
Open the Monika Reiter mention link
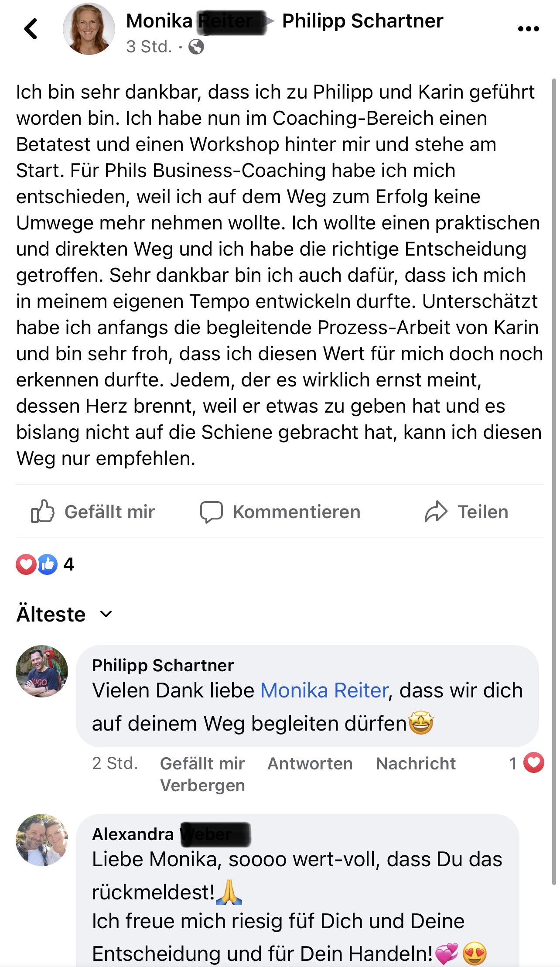(x=324, y=690)
